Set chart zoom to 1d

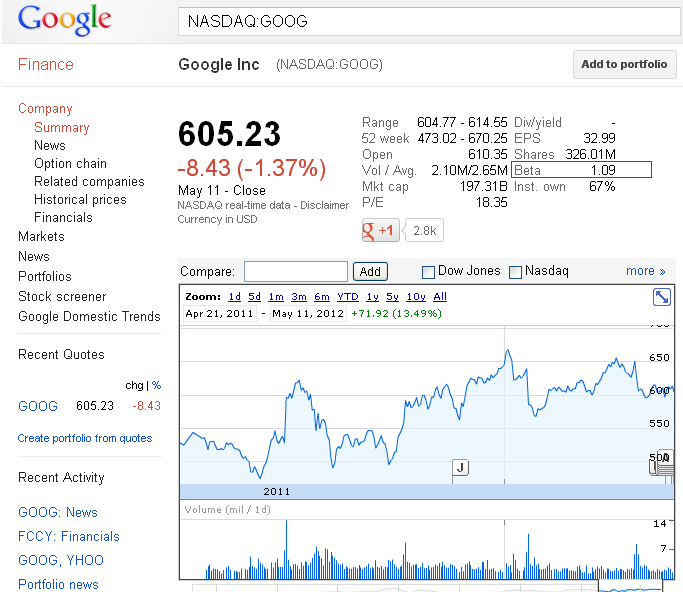(234, 297)
